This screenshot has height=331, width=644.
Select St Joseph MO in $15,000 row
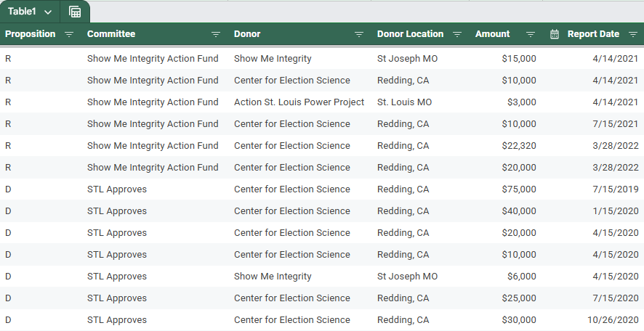pos(407,59)
